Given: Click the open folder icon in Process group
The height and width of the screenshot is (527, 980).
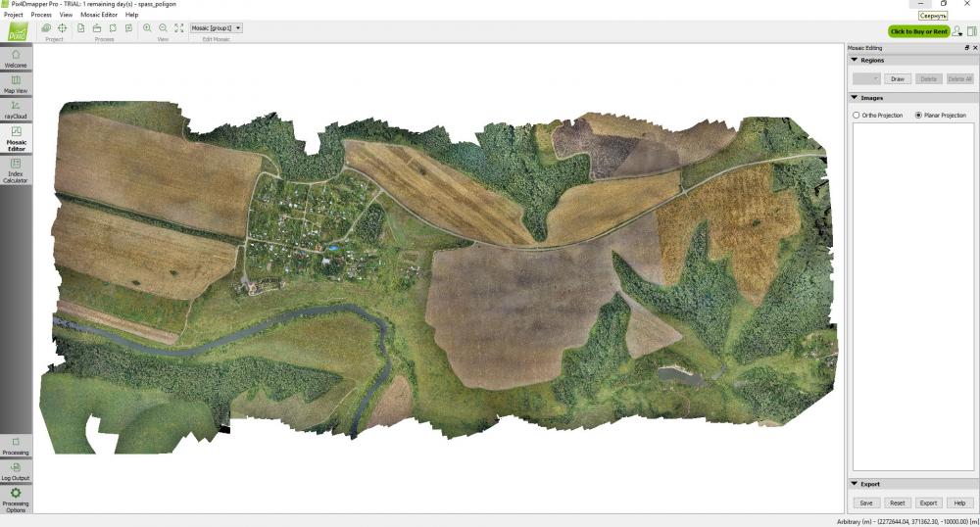Looking at the screenshot, I should coord(97,28).
